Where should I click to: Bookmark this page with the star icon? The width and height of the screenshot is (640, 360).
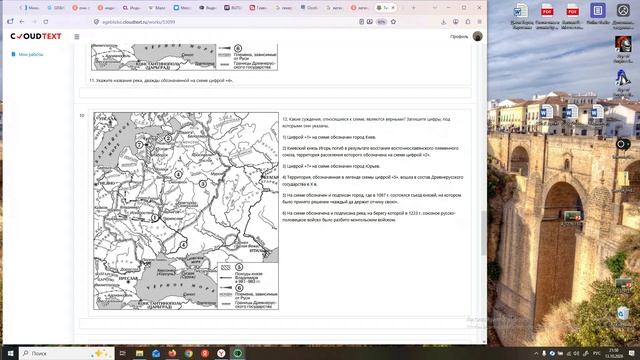click(393, 22)
